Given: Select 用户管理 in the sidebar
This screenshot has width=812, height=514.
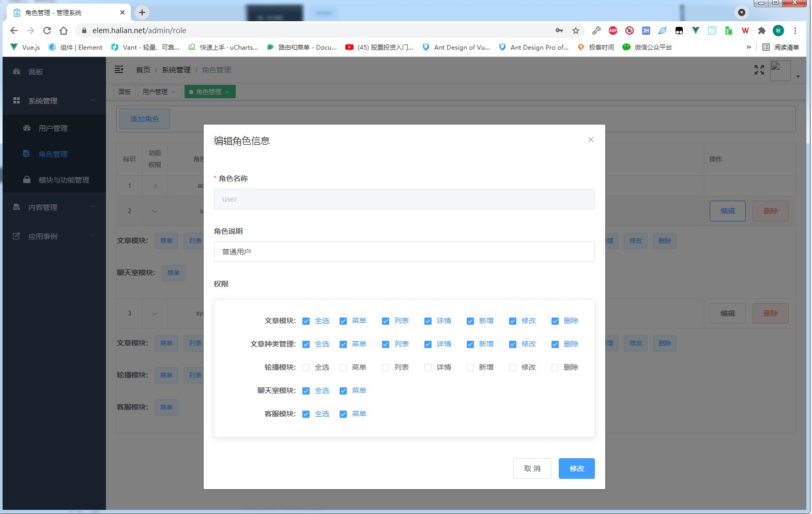Looking at the screenshot, I should coord(53,128).
